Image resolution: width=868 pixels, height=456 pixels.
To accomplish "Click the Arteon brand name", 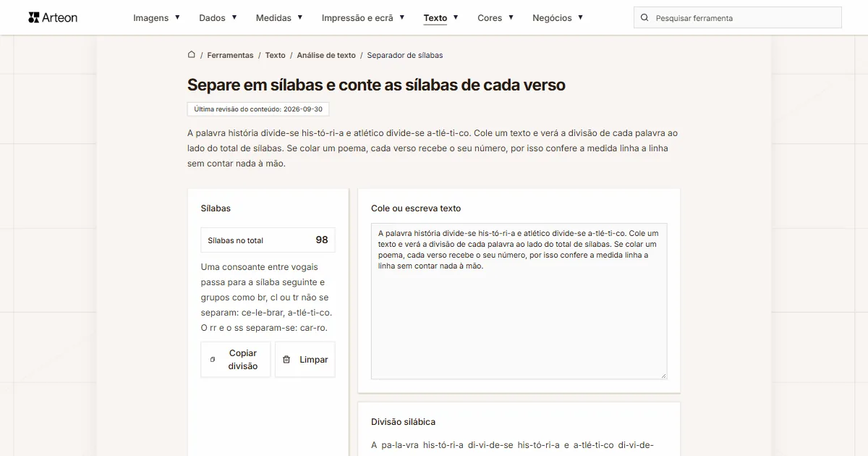I will point(60,17).
